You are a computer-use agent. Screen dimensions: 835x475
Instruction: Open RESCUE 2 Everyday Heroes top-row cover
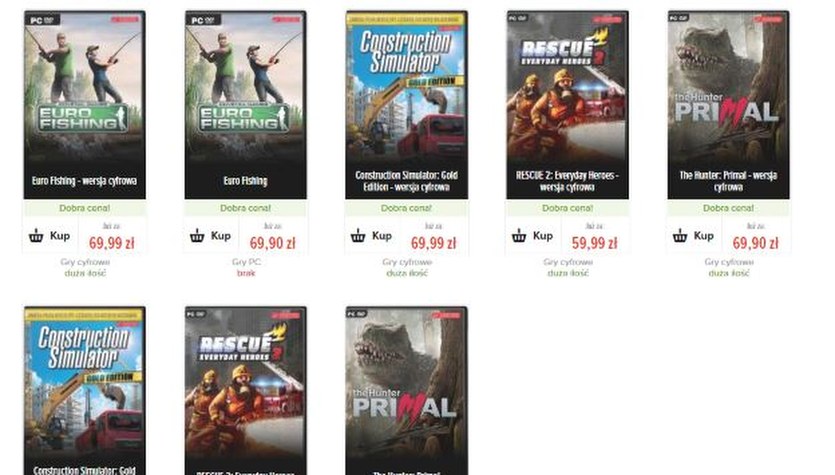click(567, 105)
